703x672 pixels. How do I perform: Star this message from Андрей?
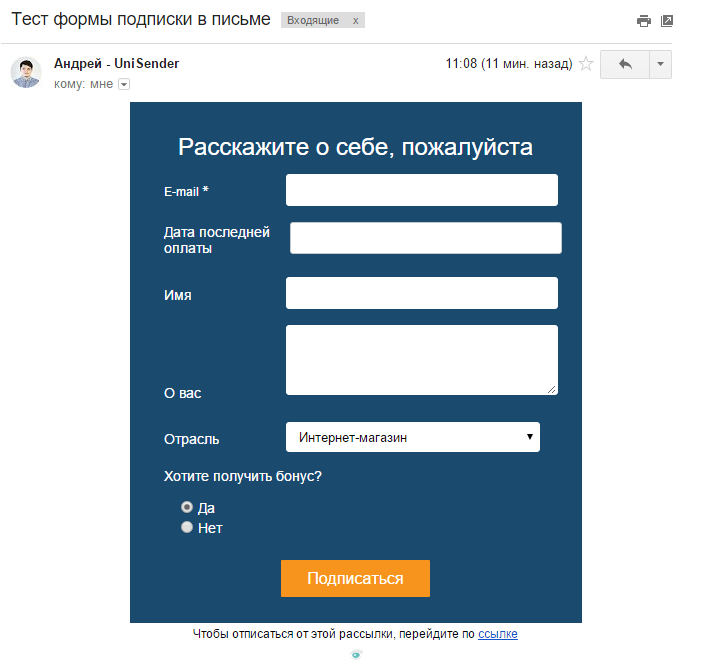click(x=586, y=64)
